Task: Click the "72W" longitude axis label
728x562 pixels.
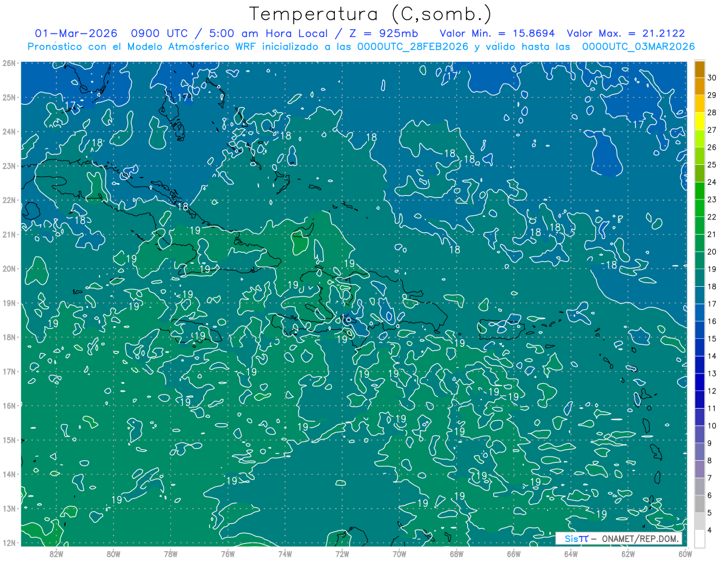Action: pos(342,554)
